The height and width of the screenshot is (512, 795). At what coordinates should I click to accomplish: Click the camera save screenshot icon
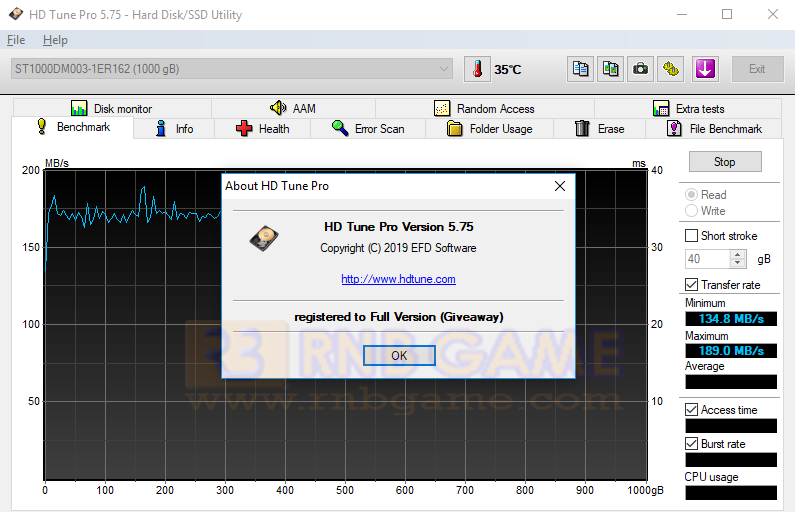[x=640, y=69]
